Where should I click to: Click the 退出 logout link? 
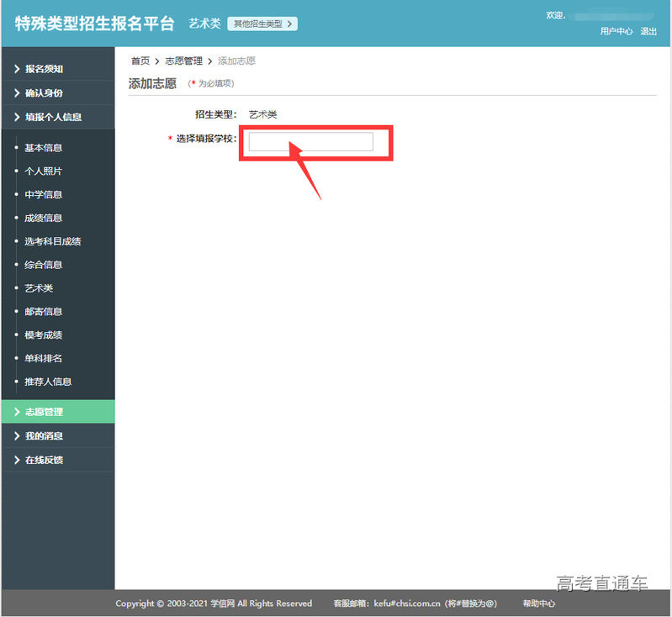(x=648, y=31)
